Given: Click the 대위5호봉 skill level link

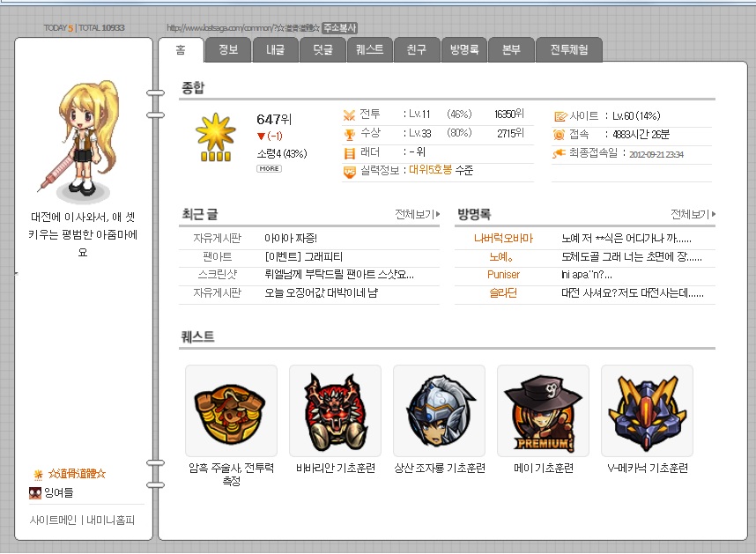Looking at the screenshot, I should coord(431,170).
